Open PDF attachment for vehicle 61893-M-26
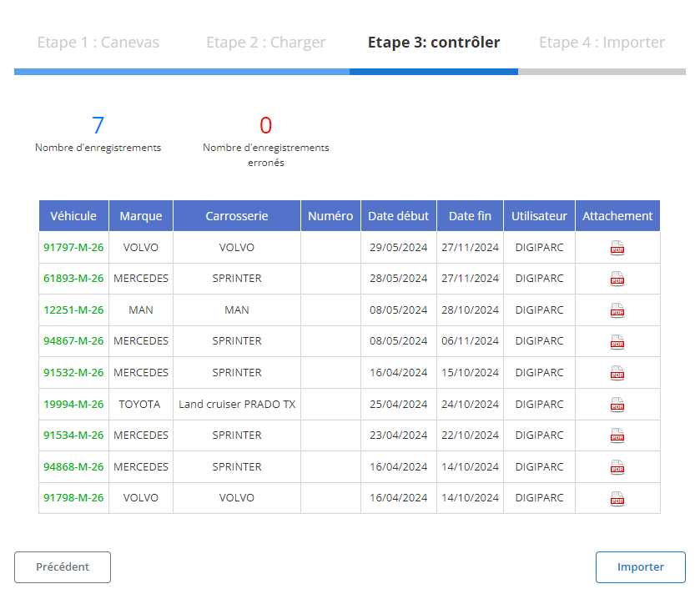700x599 pixels. pyautogui.click(x=617, y=279)
